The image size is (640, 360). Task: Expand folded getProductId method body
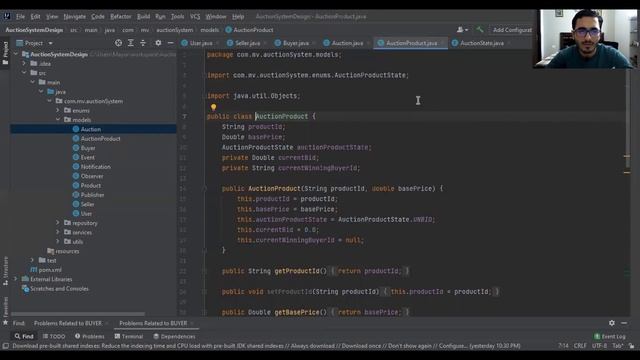(x=205, y=271)
